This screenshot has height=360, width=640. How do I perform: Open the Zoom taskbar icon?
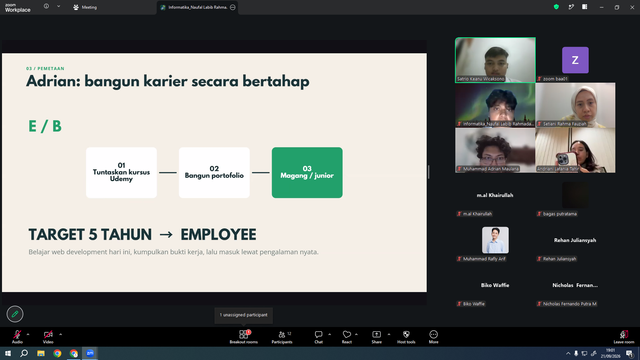[x=90, y=353]
